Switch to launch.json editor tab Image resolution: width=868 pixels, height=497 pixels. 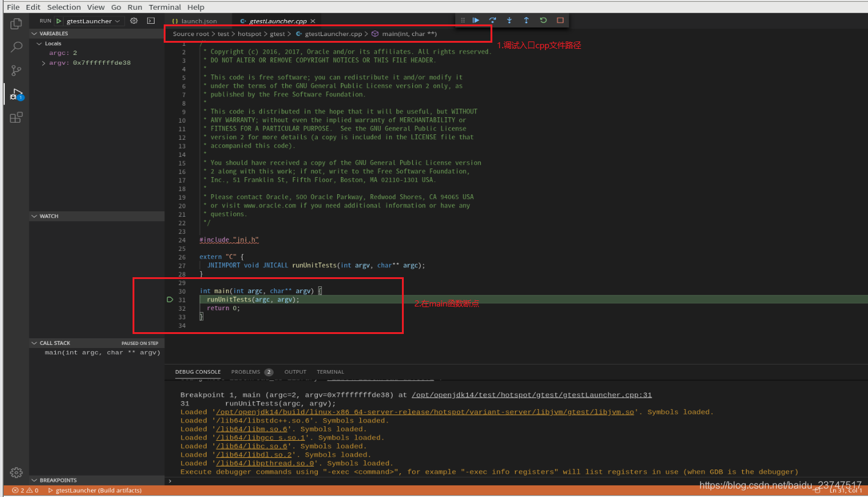(199, 21)
